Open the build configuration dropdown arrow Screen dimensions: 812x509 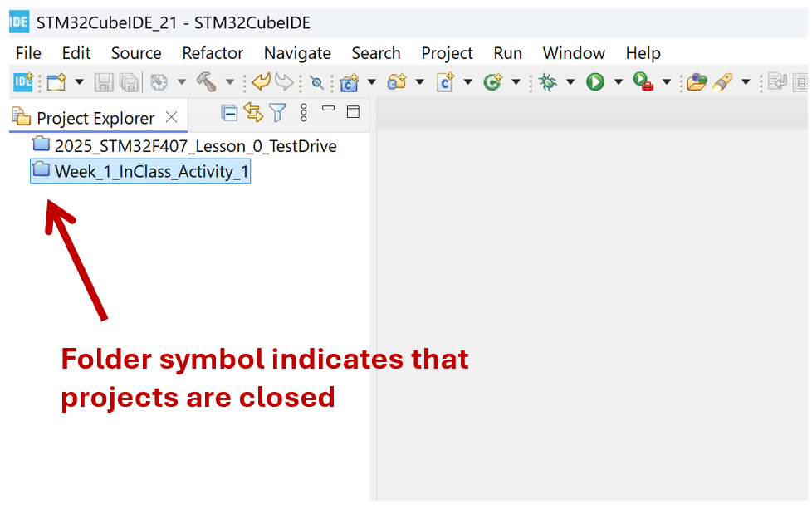click(x=181, y=82)
